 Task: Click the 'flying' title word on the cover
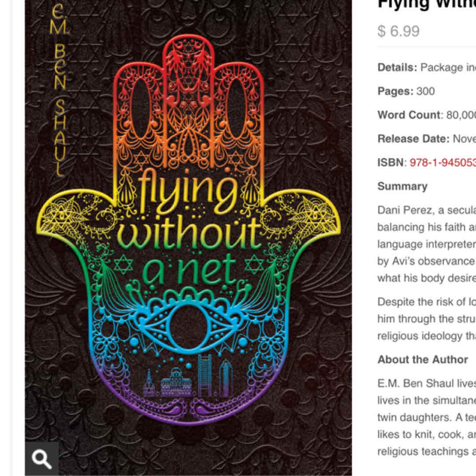[187, 190]
